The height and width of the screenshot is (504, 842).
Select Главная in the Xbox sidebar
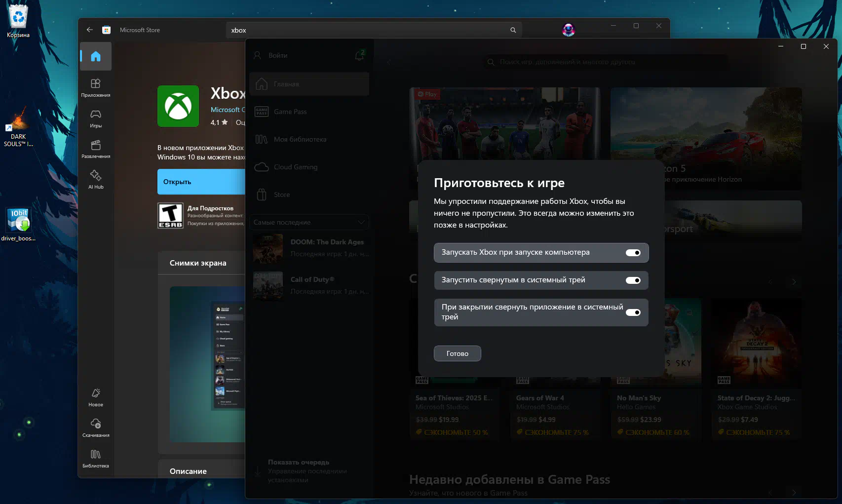[x=309, y=84]
